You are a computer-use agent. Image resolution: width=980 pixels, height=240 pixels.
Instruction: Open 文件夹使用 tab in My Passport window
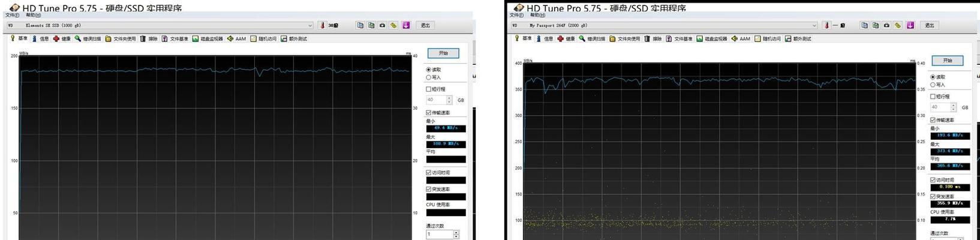pos(625,38)
